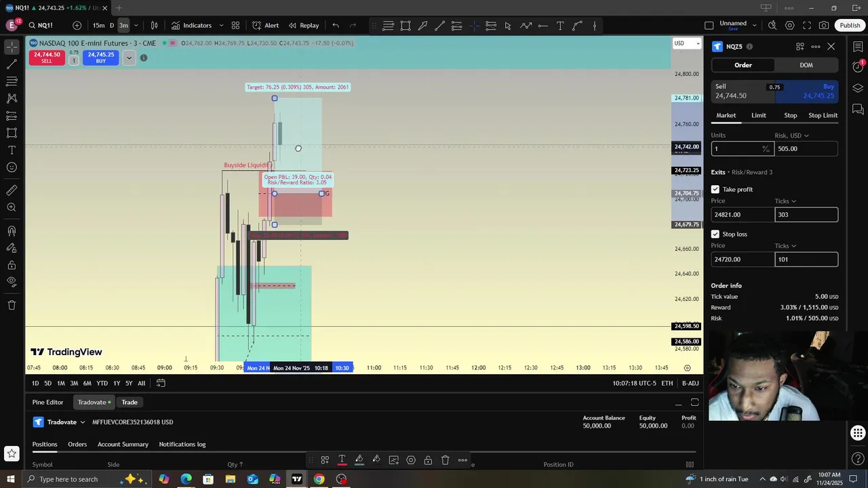Image resolution: width=868 pixels, height=488 pixels.
Task: Take a chart snapshot camera icon
Action: [824, 25]
